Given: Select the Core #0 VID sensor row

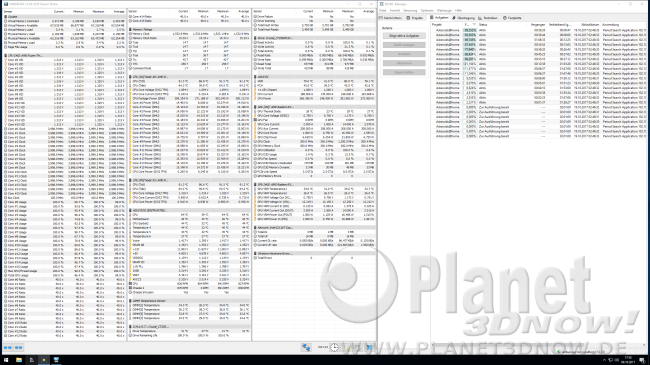Looking at the screenshot, I should pos(64,60).
